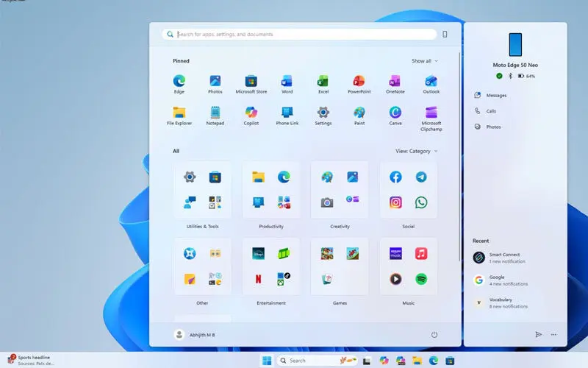588x368 pixels.
Task: Launch Microsoft Clipchamp from pinned
Action: click(x=431, y=118)
